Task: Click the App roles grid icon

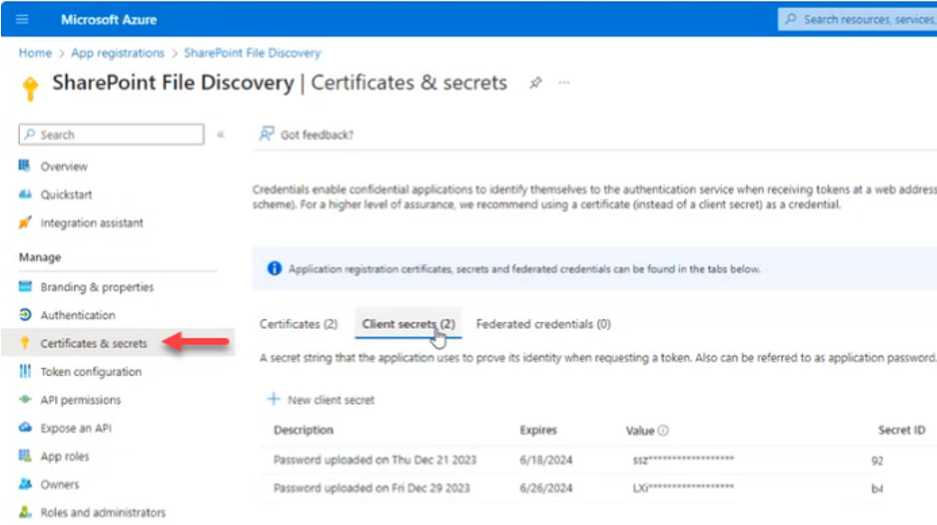Action: click(x=25, y=456)
